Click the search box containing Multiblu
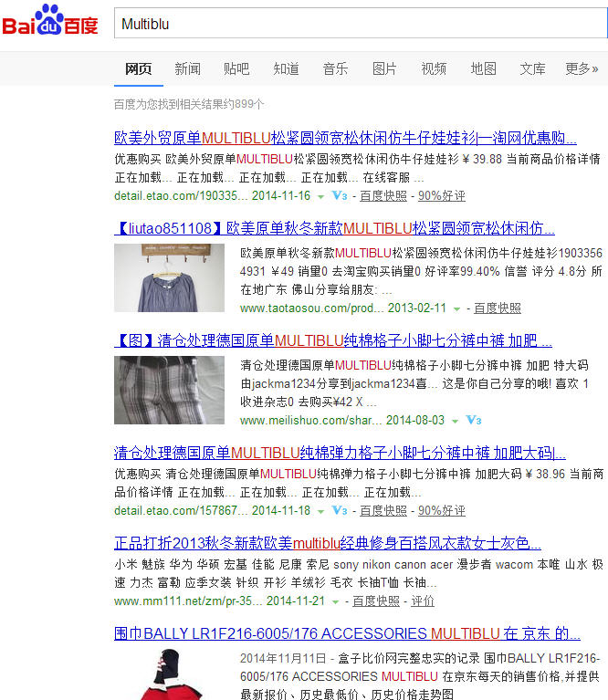 tap(361, 23)
